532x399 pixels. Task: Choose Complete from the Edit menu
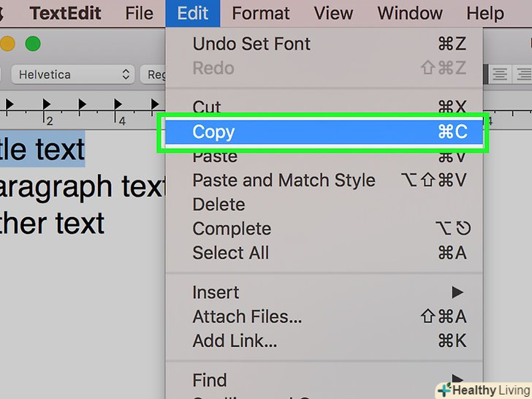(x=324, y=229)
